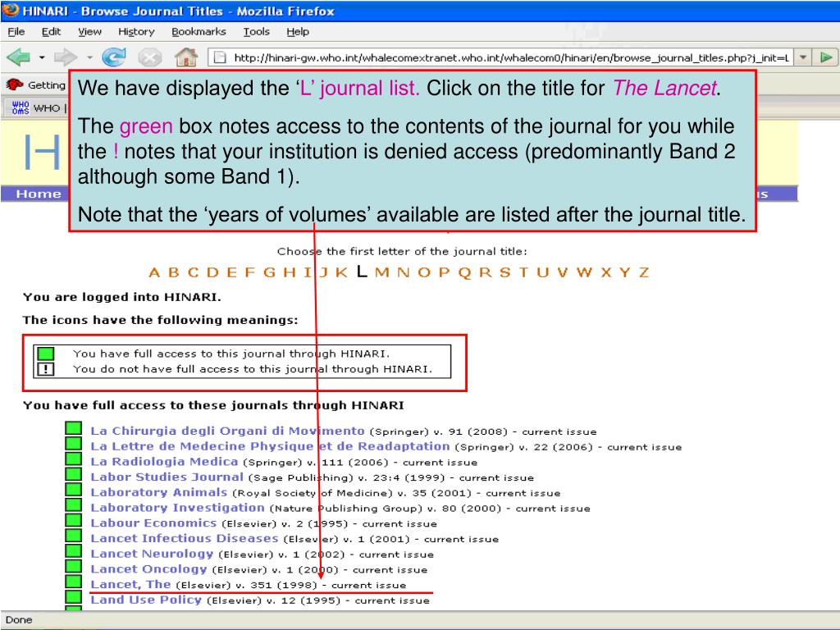Click the Done status bar text
Viewport: 840px width, 630px height.
click(19, 620)
